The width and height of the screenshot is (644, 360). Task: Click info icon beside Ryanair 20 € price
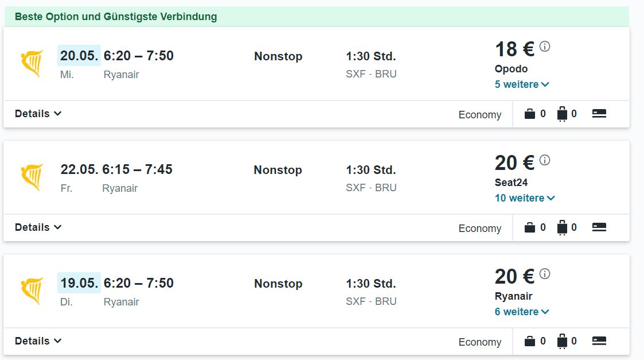tap(545, 274)
